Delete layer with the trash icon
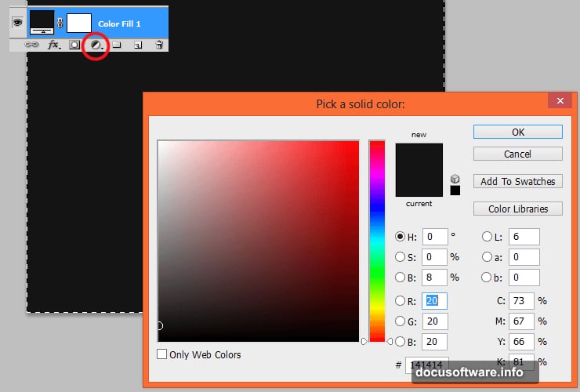 click(159, 45)
